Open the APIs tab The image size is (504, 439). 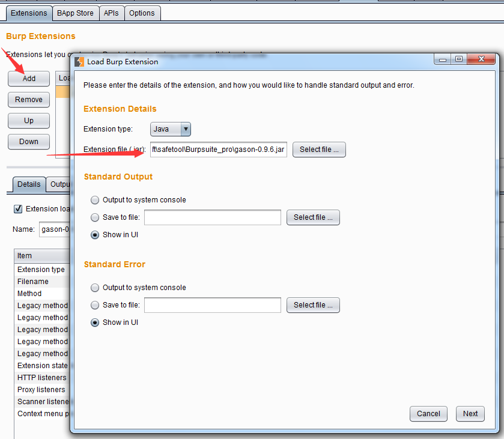(x=111, y=13)
